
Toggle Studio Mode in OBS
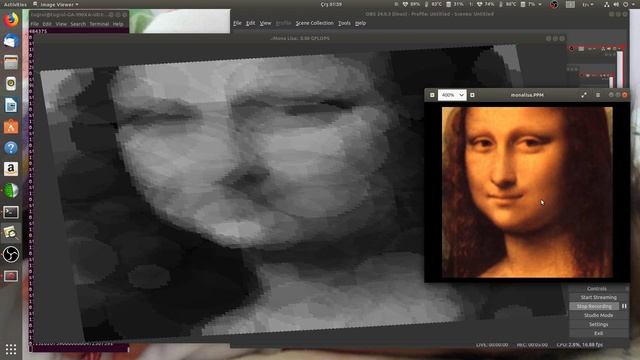[x=598, y=315]
